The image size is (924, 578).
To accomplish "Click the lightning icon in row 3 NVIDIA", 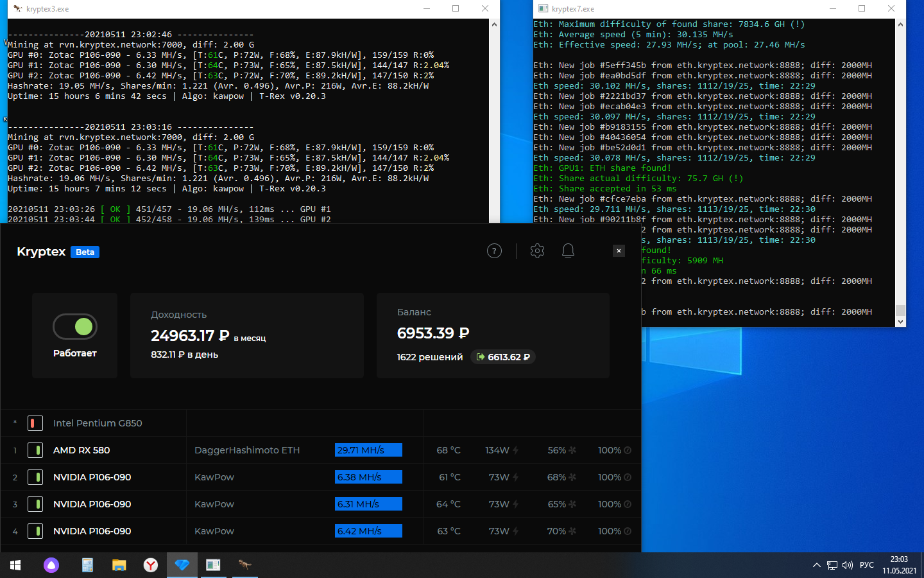I will (x=516, y=504).
